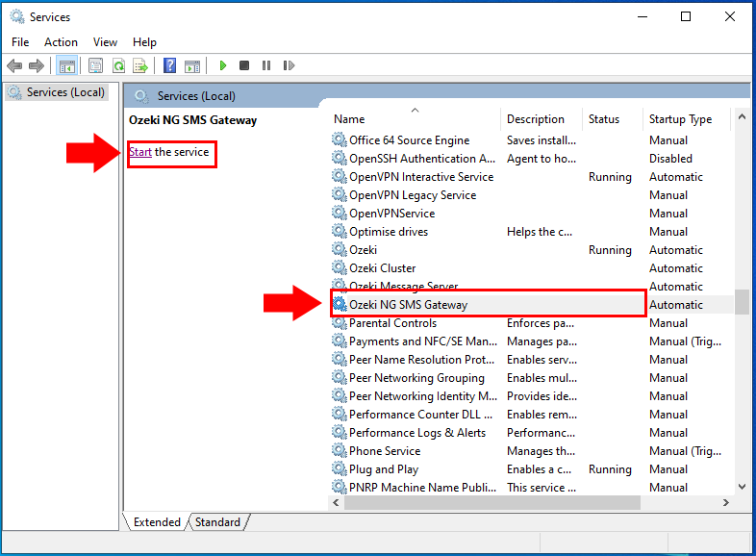Open the blue Help icon

[x=169, y=65]
